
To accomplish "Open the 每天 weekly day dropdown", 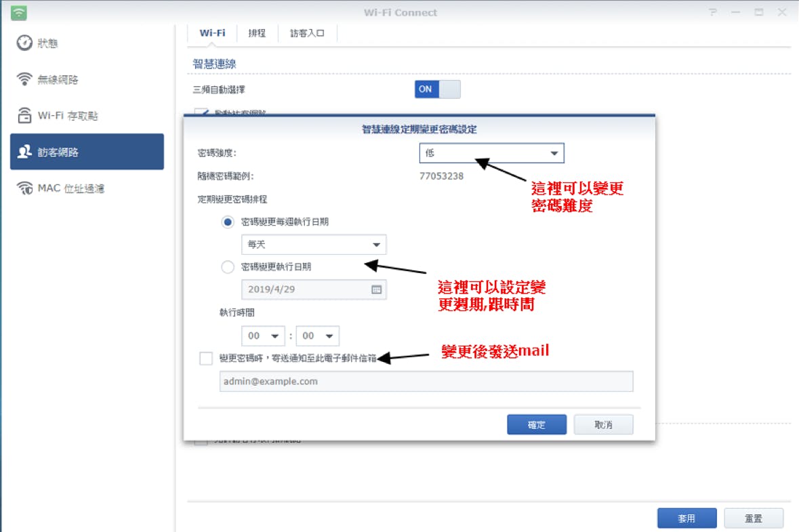I will tap(314, 245).
